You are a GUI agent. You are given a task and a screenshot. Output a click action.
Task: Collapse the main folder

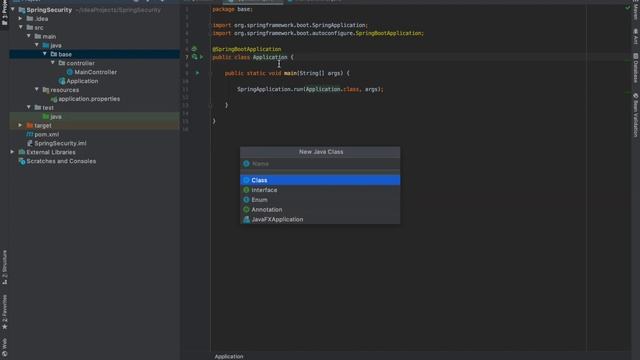point(29,36)
